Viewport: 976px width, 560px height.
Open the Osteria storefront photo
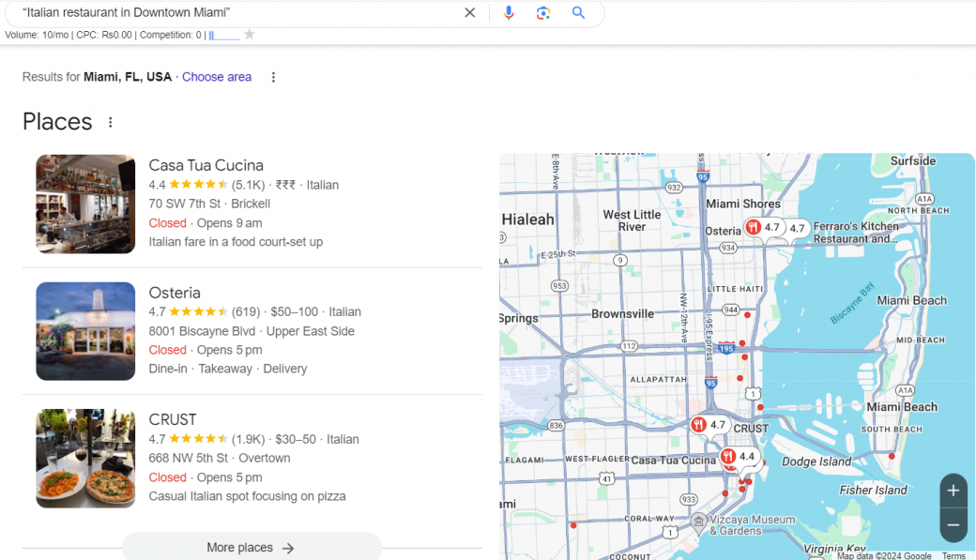(x=85, y=331)
